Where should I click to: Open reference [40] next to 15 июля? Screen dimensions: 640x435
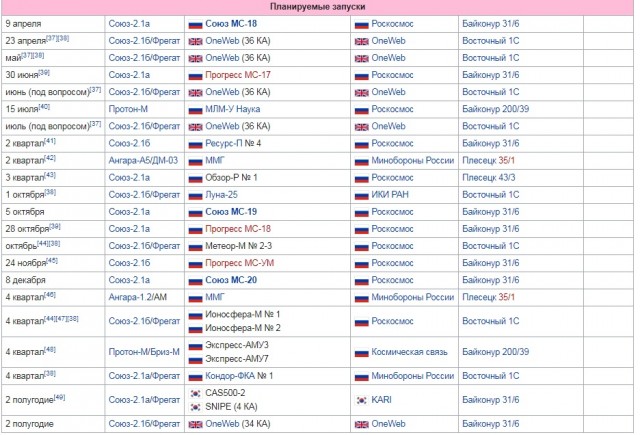pyautogui.click(x=44, y=107)
